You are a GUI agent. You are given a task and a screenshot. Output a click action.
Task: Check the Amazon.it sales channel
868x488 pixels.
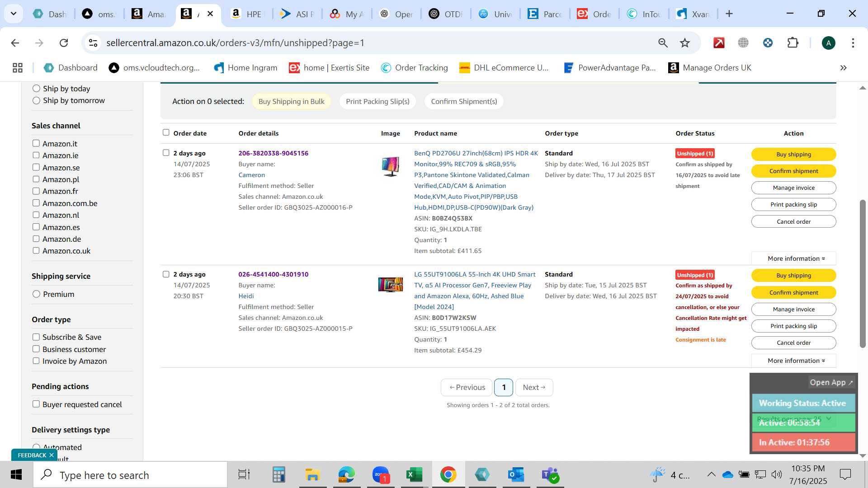36,143
